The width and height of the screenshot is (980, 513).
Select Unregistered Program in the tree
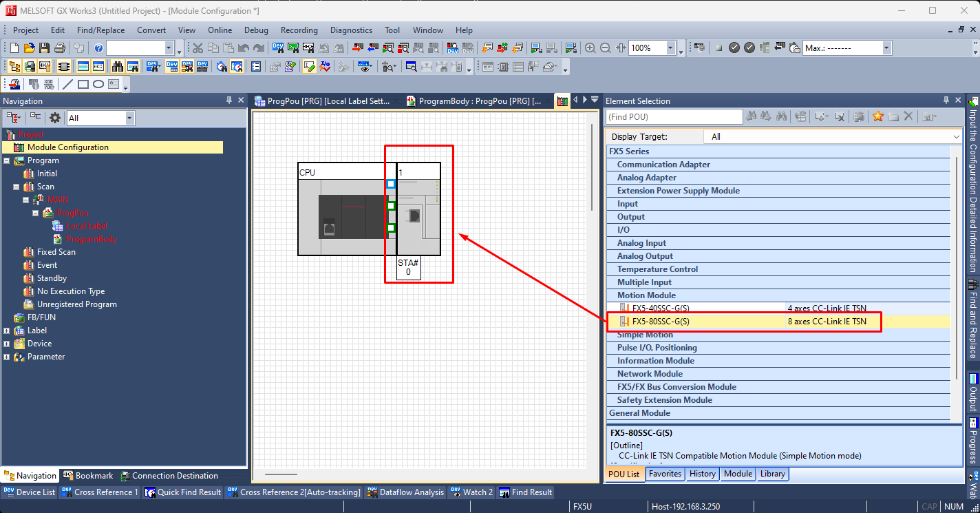(x=76, y=304)
